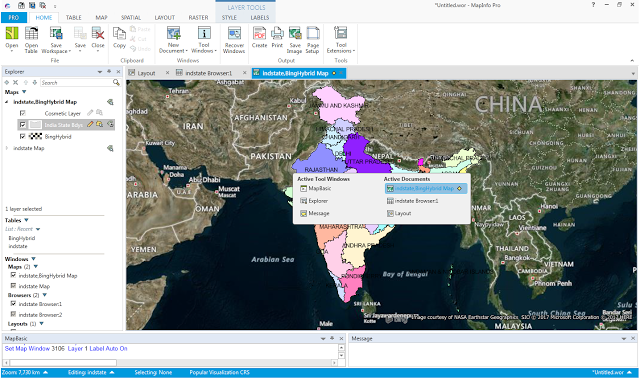Collapse the Tables section arrow
The height and width of the screenshot is (380, 640).
26,220
